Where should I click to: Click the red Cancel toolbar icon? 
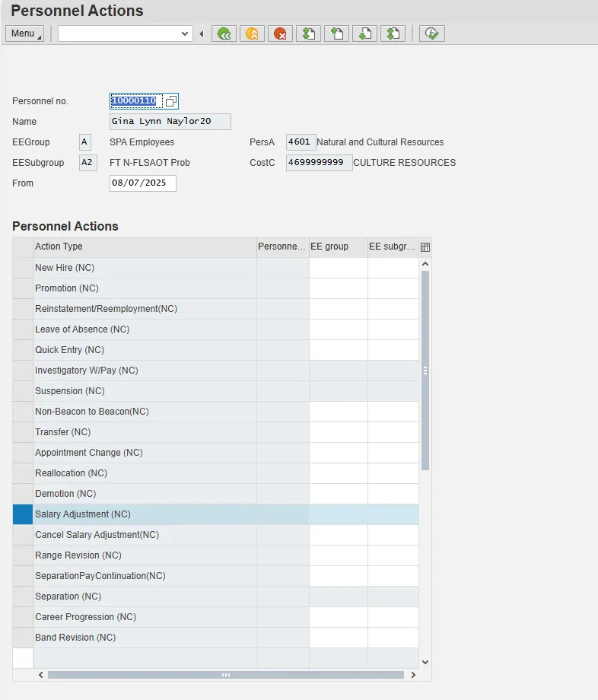(280, 33)
